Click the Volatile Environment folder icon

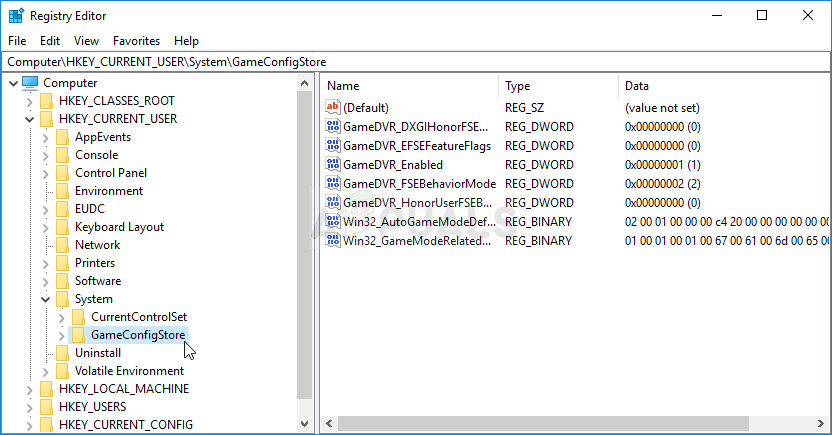pyautogui.click(x=63, y=371)
